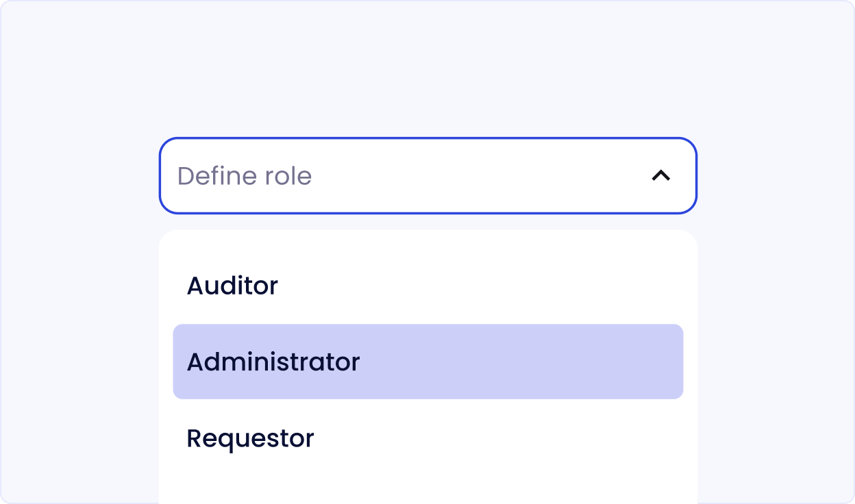
Task: Select the Auditor role option
Action: tap(427, 286)
